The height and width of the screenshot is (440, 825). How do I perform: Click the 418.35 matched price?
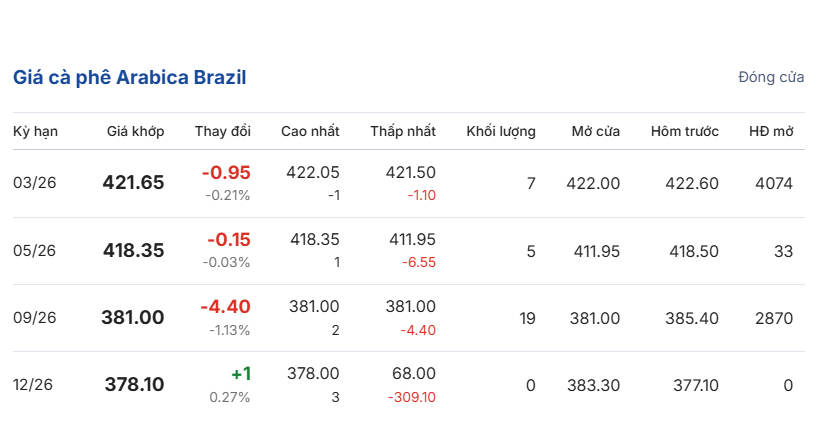133,251
